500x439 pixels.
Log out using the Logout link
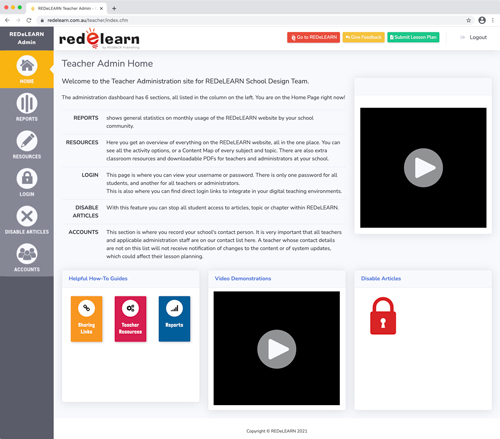coord(474,37)
